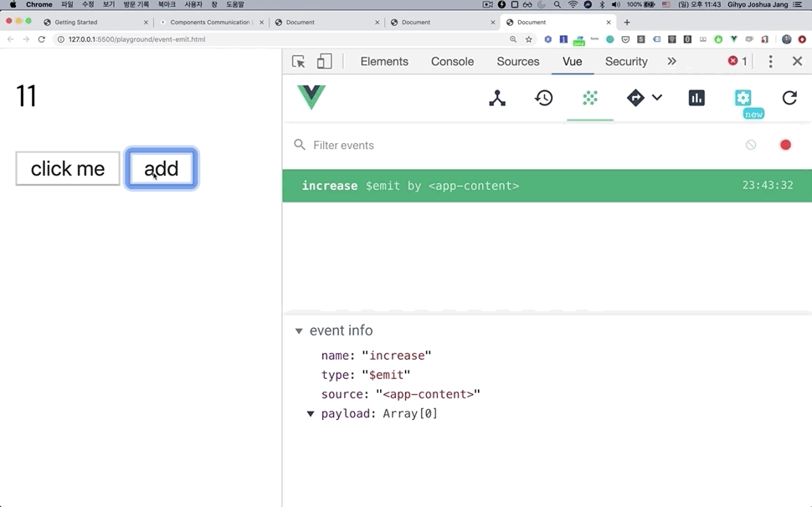The width and height of the screenshot is (812, 507).
Task: Click the 'click me' button
Action: [68, 169]
